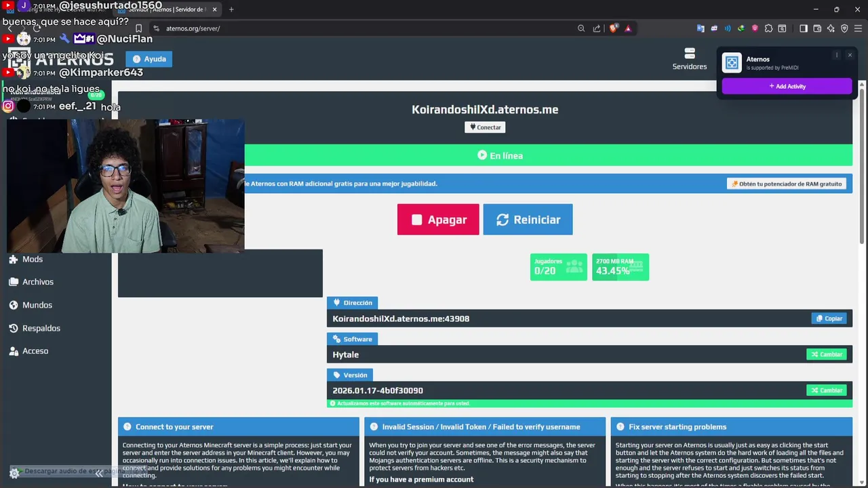868x488 pixels.
Task: Open the PreMiD popup options menu
Action: pos(836,55)
